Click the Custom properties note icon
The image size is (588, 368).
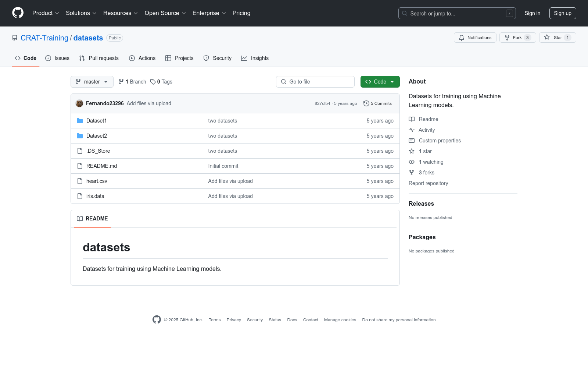tap(412, 141)
